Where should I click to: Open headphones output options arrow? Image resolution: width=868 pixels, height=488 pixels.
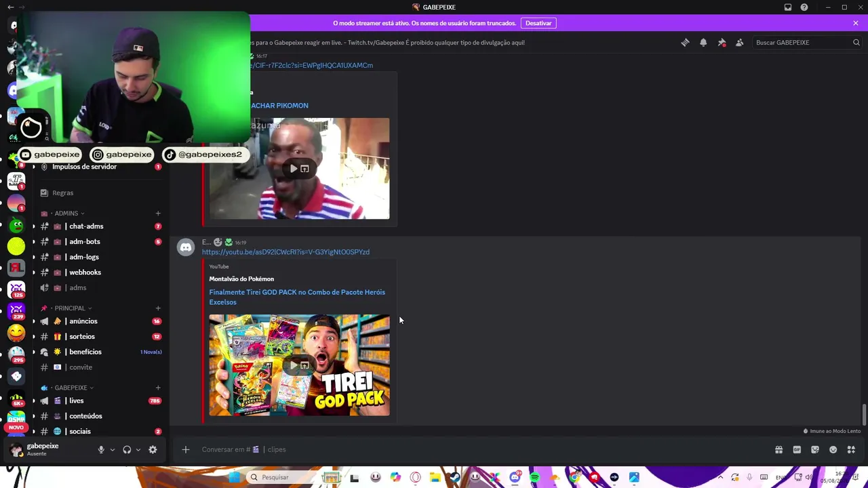click(138, 449)
